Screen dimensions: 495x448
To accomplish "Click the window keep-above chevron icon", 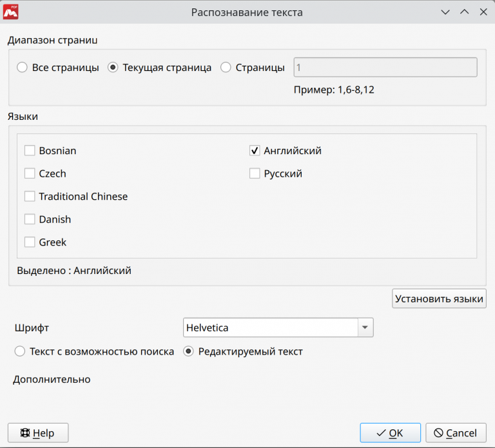I will [464, 12].
